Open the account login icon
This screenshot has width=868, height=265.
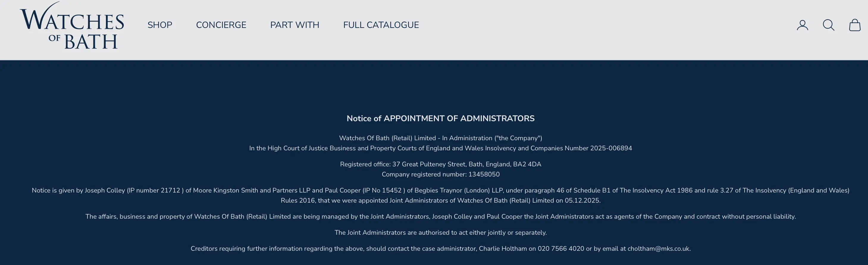[802, 25]
